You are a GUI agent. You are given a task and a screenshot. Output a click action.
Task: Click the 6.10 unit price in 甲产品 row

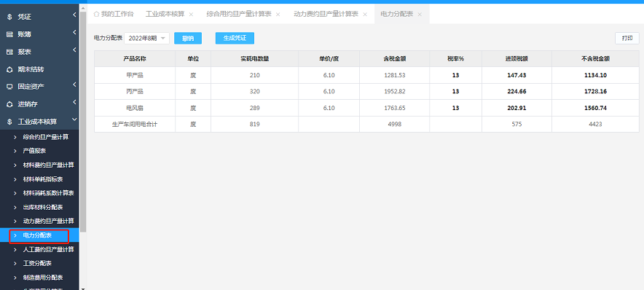click(x=329, y=75)
